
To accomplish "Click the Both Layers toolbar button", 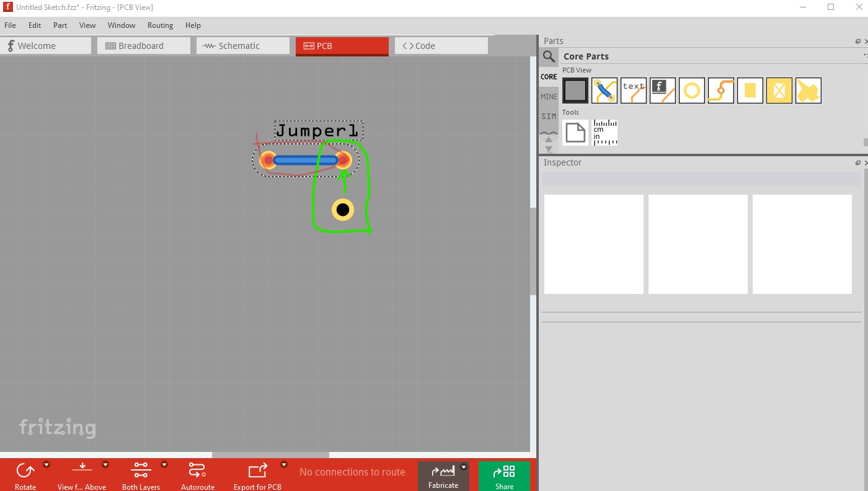I will [141, 476].
